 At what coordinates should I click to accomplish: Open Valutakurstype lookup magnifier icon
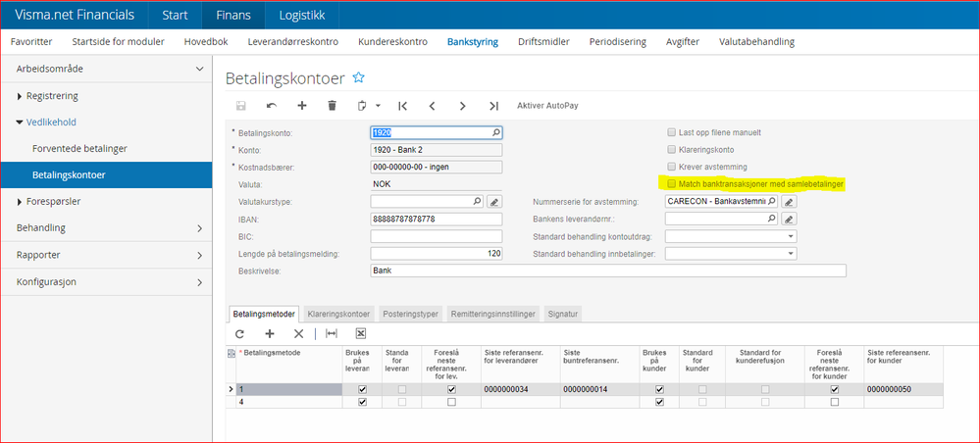point(478,202)
